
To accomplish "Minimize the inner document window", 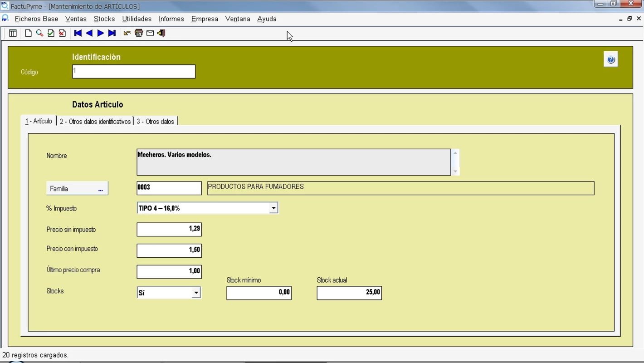I will point(620,19).
